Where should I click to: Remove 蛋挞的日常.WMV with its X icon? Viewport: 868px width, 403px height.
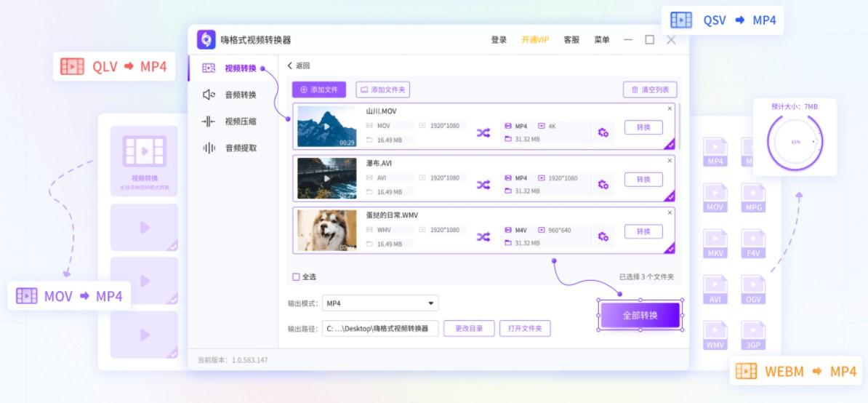670,212
